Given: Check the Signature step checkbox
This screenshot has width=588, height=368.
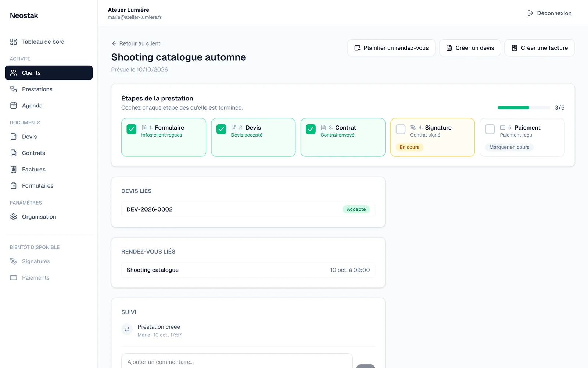Looking at the screenshot, I should 401,129.
